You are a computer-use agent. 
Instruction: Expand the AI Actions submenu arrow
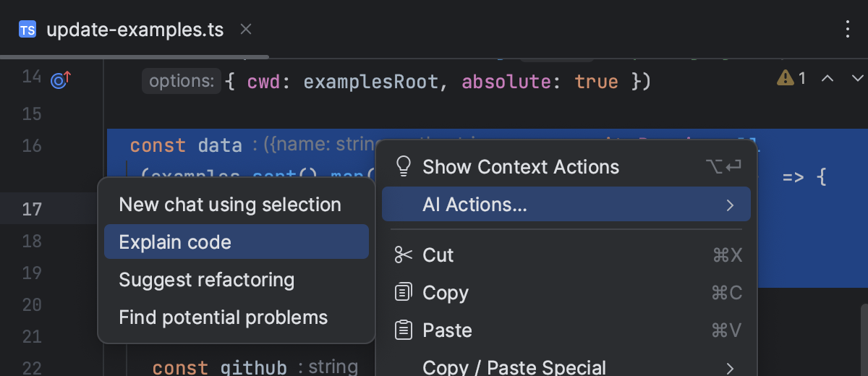tap(730, 205)
